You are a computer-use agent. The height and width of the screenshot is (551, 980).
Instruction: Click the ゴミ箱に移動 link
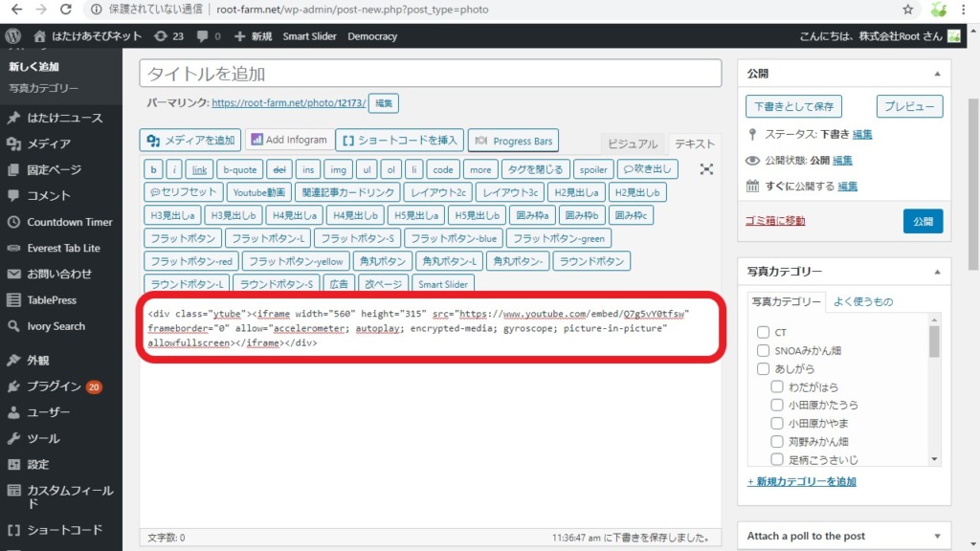775,221
